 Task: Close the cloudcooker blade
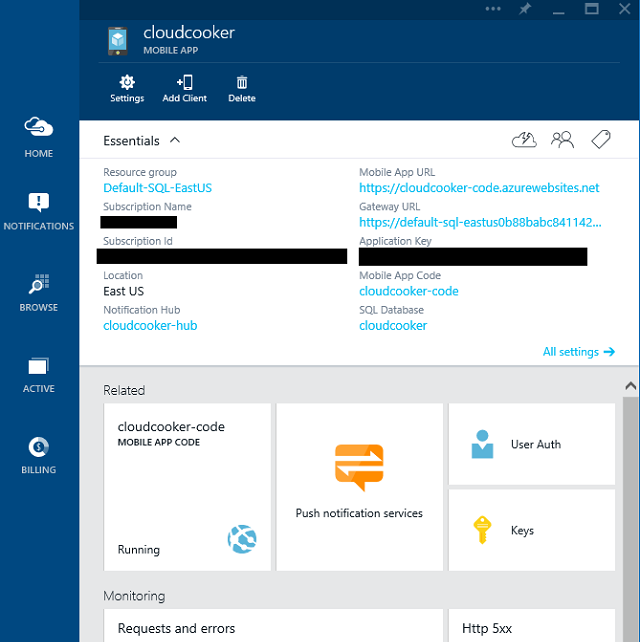pos(624,9)
